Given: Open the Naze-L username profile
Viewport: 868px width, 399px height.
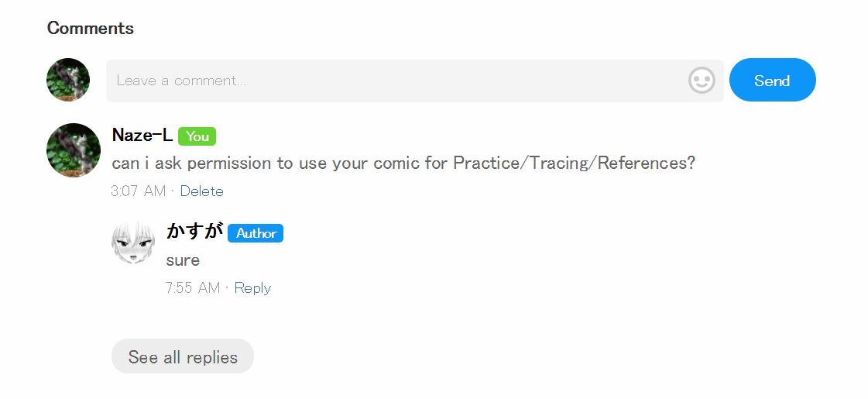Looking at the screenshot, I should coord(142,136).
